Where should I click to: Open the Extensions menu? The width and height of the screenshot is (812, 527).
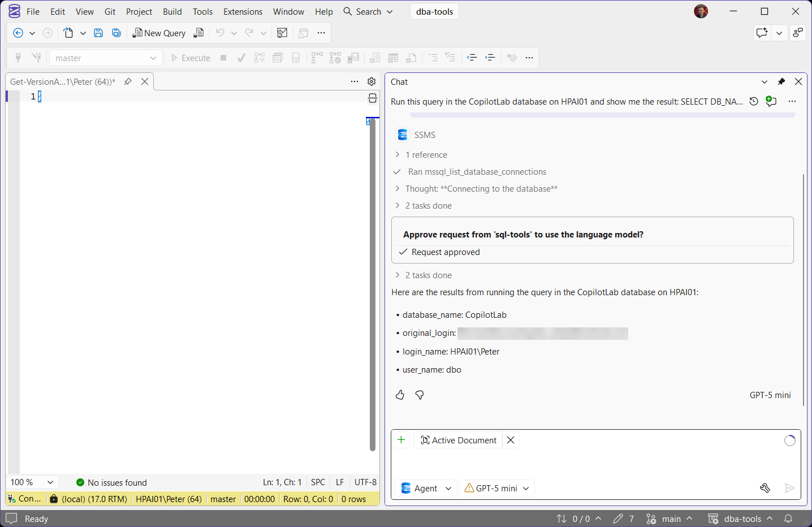[x=243, y=11]
